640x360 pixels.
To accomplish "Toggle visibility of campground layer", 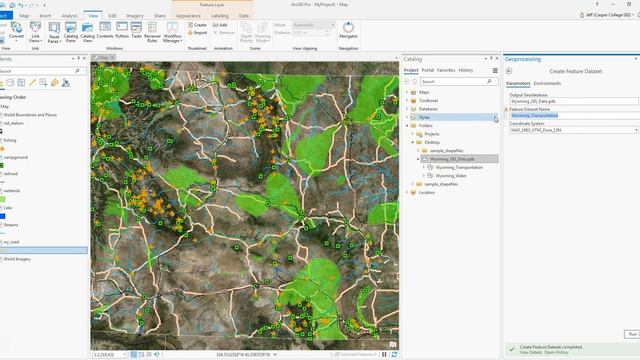I will [1, 157].
